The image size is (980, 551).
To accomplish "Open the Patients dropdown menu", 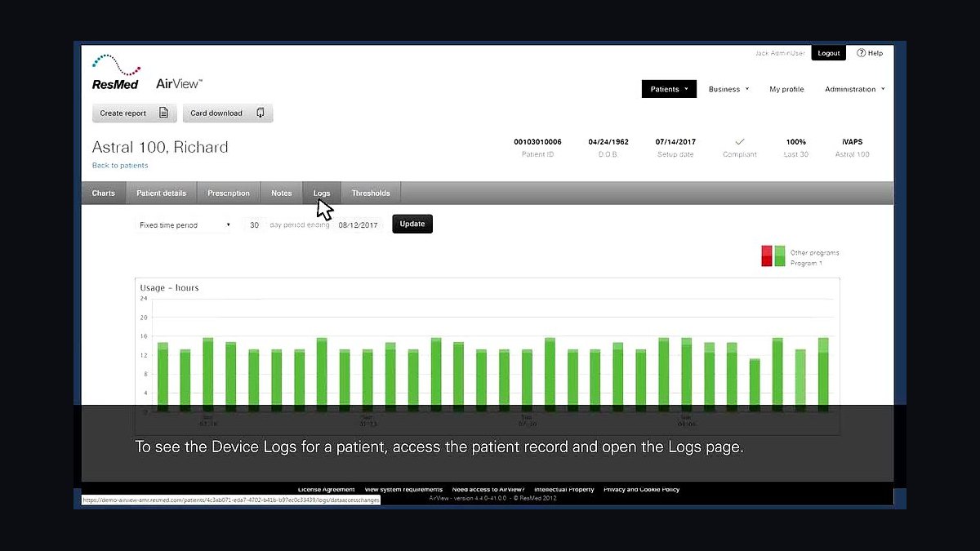I will click(x=669, y=89).
